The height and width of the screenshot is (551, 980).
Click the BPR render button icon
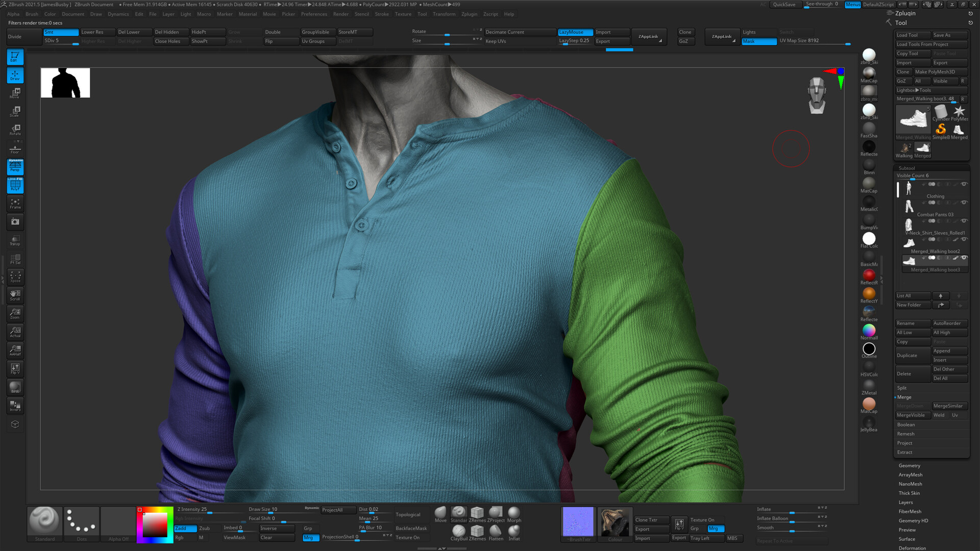pyautogui.click(x=15, y=387)
